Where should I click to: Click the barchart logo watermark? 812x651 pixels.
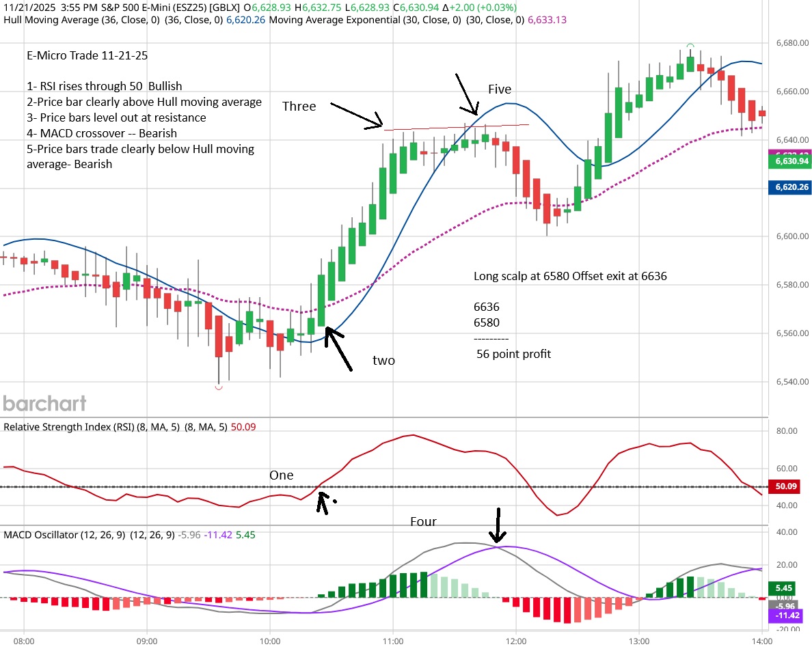[44, 403]
